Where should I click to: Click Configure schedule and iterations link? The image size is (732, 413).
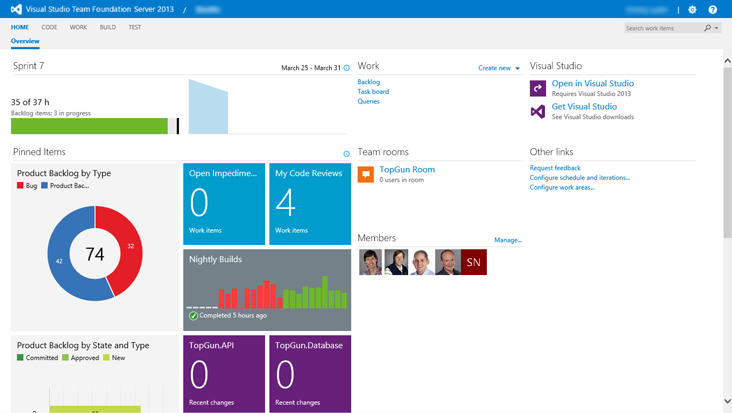(x=579, y=177)
